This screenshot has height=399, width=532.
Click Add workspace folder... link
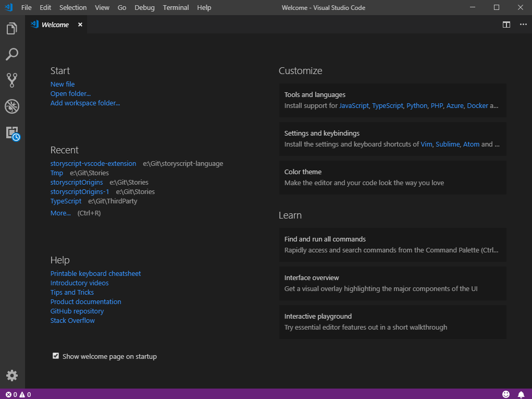(x=85, y=103)
